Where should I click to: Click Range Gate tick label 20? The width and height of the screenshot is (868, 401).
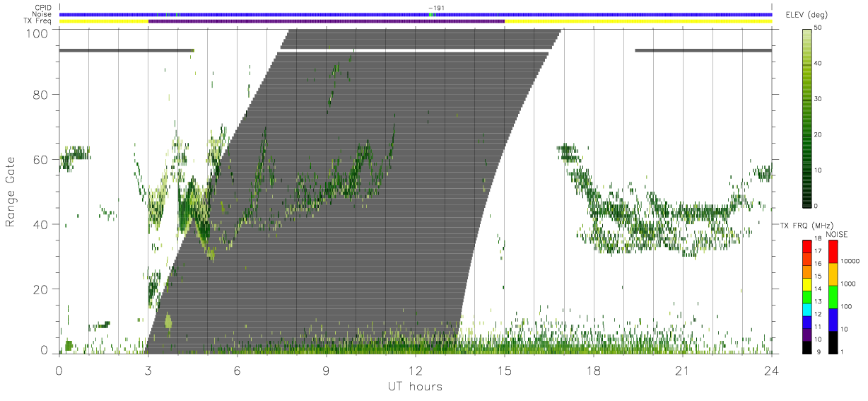pyautogui.click(x=40, y=289)
